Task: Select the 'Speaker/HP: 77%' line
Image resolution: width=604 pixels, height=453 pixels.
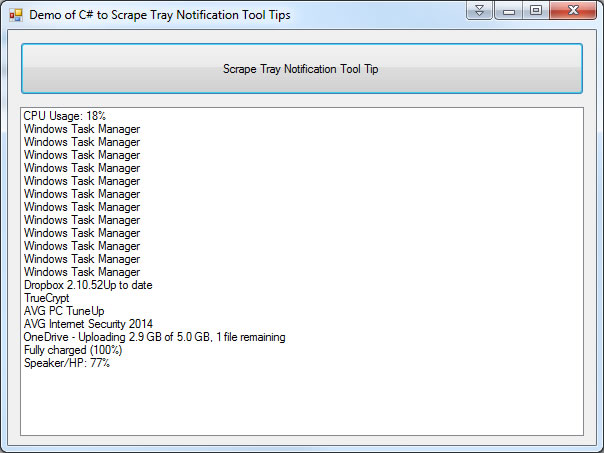Action: [67, 363]
